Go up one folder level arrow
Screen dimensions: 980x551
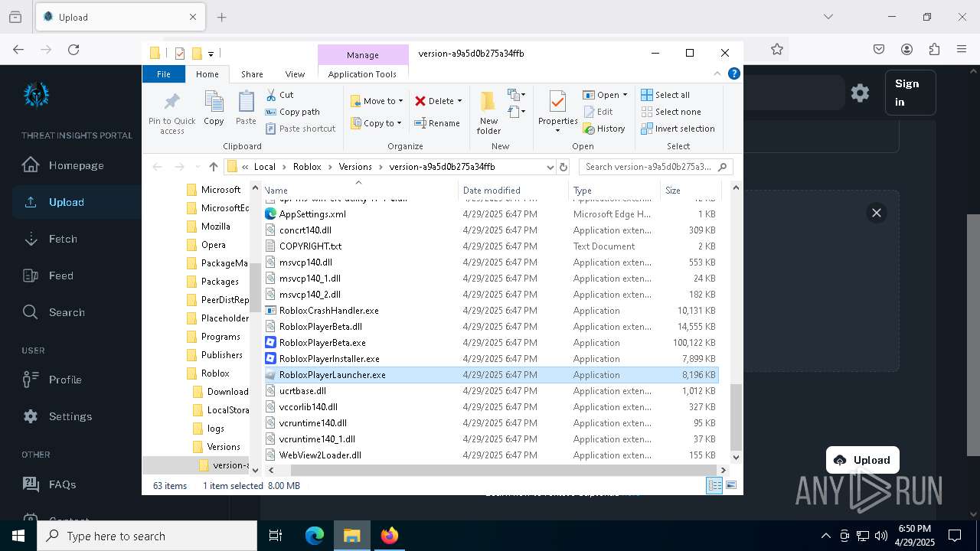(214, 167)
